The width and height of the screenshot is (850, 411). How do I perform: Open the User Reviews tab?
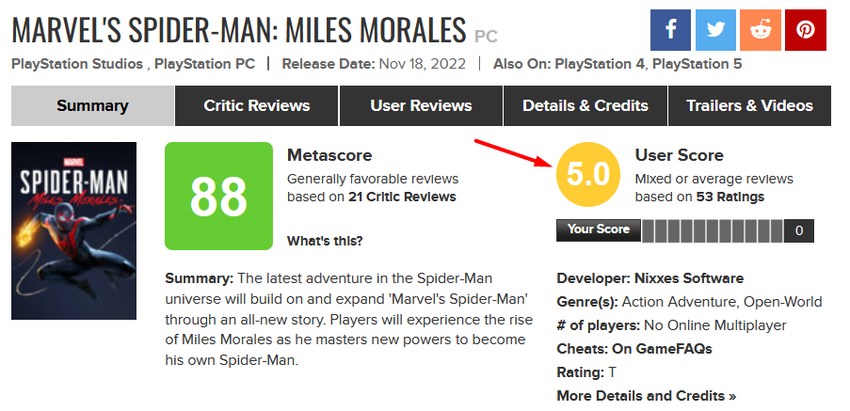click(x=421, y=106)
